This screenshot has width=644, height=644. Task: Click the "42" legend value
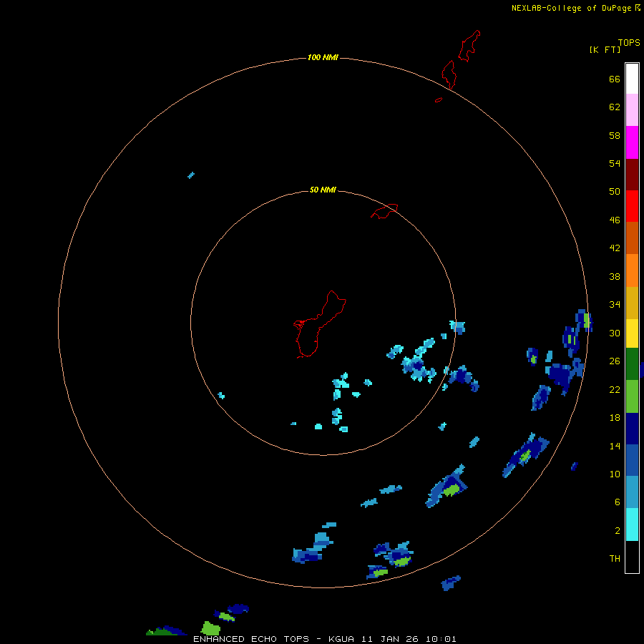click(615, 248)
